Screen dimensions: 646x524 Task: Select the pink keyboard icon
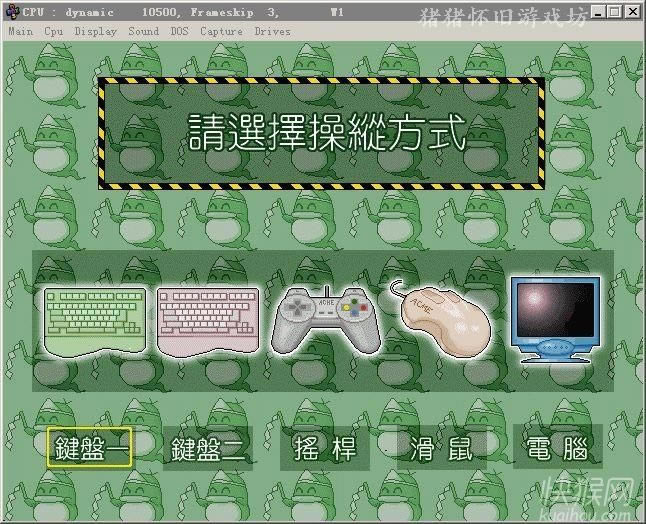tap(208, 317)
